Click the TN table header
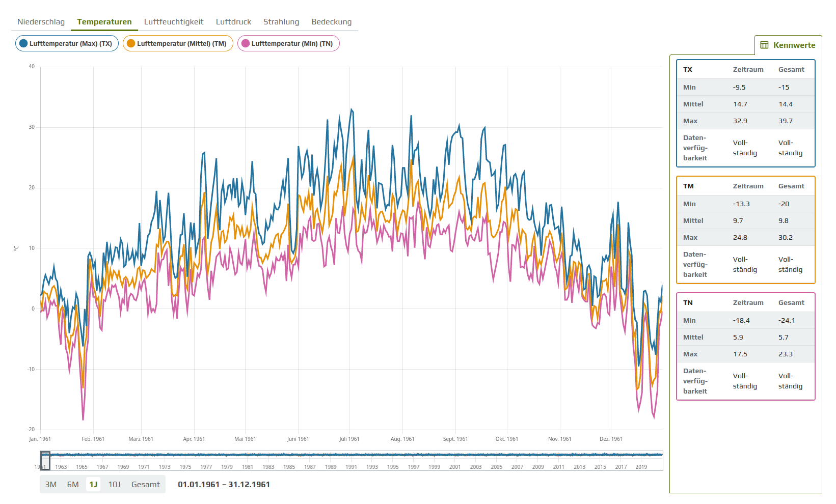 tap(688, 303)
